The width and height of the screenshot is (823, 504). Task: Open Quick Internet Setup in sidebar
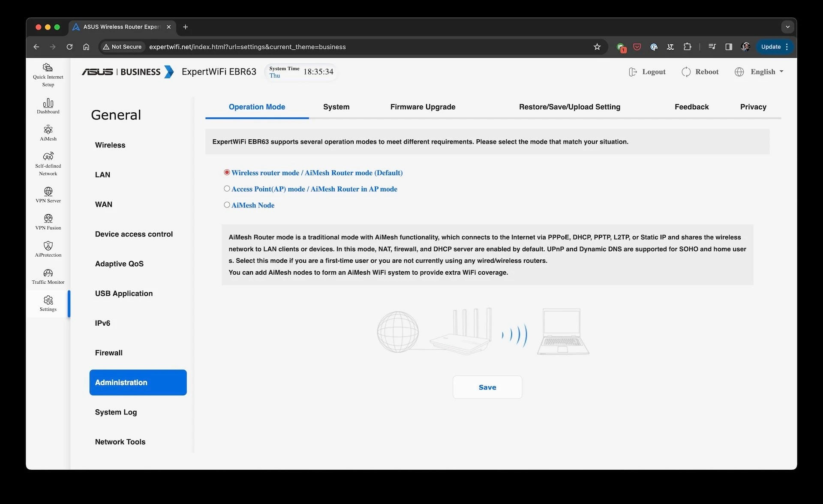click(x=48, y=75)
